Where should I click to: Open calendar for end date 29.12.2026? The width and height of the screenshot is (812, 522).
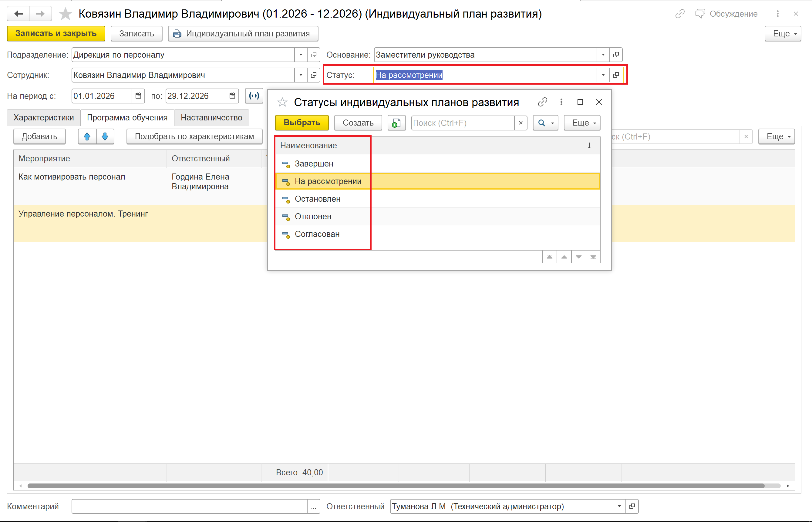[x=232, y=96]
